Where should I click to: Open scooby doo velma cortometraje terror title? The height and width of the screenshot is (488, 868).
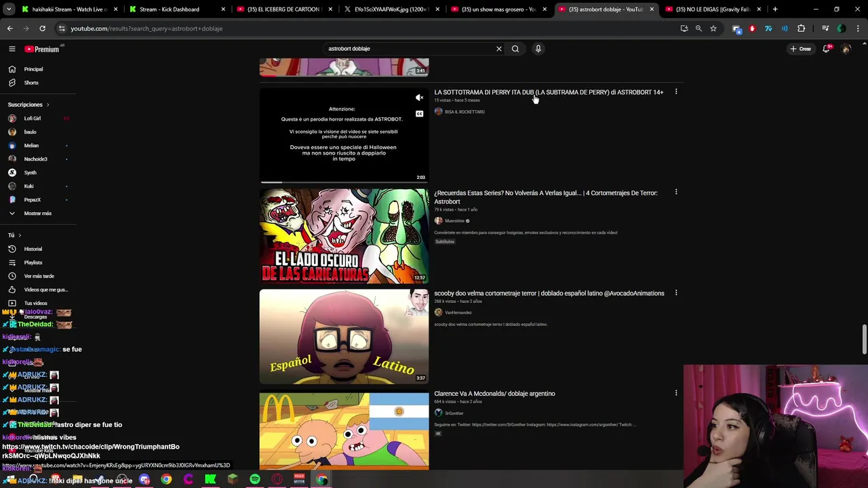(549, 293)
